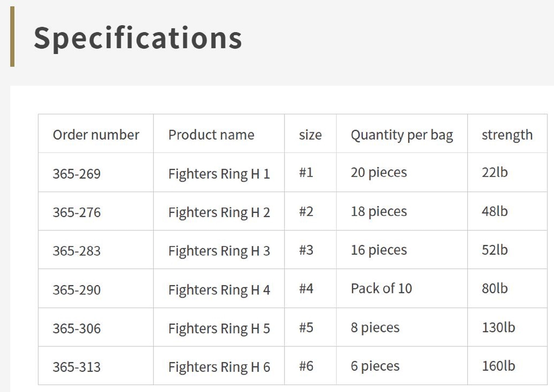Select order number 365-269
Image resolution: width=554 pixels, height=392 pixels.
77,174
